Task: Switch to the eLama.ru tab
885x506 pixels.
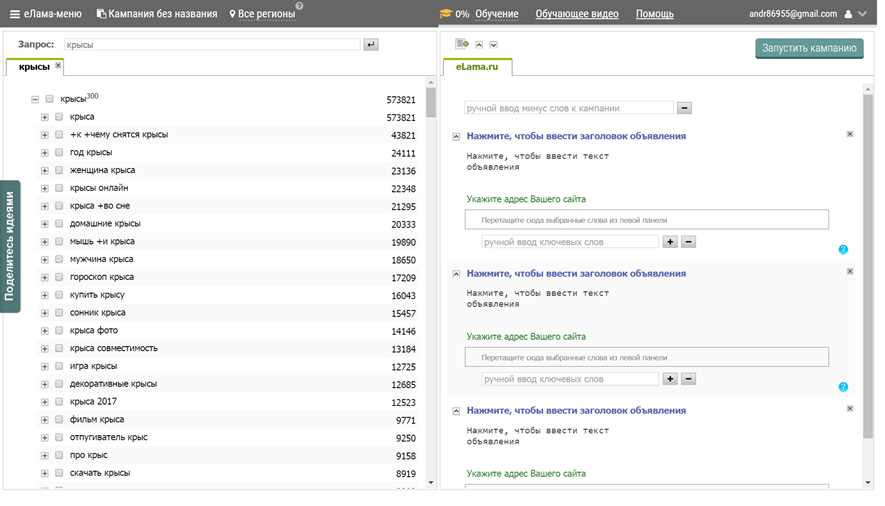Action: [x=477, y=66]
